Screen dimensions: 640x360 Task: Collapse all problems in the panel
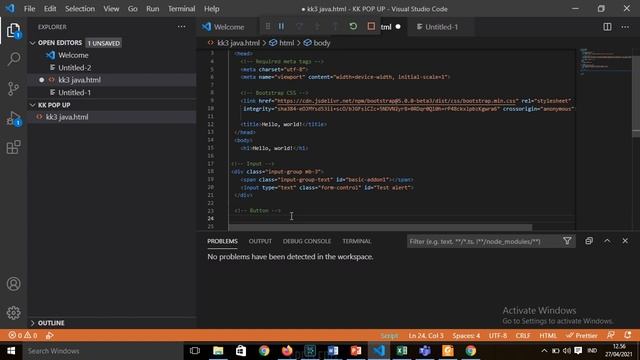point(589,241)
